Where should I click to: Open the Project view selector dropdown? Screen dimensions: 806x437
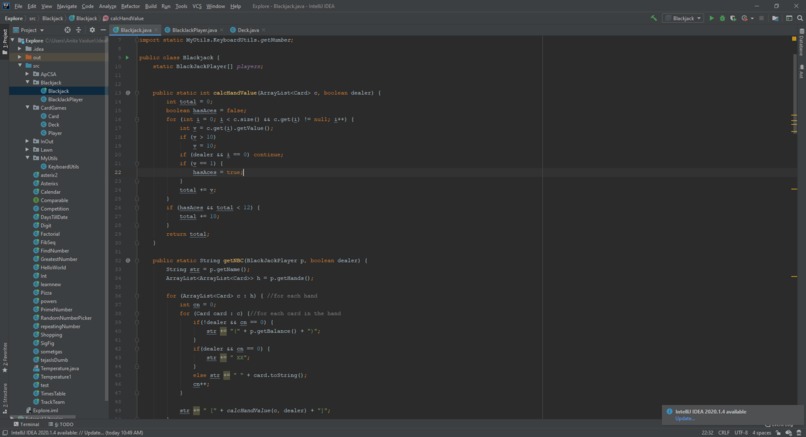coord(29,30)
